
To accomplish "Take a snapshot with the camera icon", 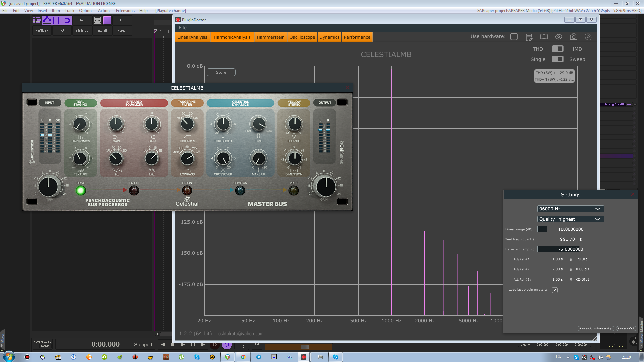I will click(x=574, y=37).
